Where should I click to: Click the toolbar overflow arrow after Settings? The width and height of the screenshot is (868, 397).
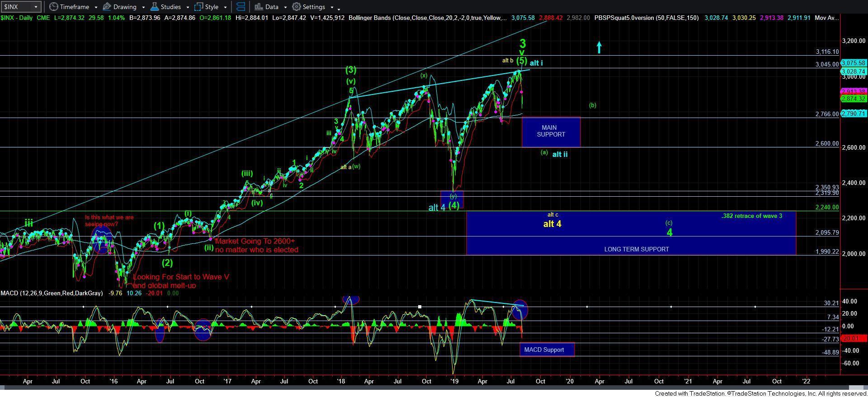click(339, 8)
